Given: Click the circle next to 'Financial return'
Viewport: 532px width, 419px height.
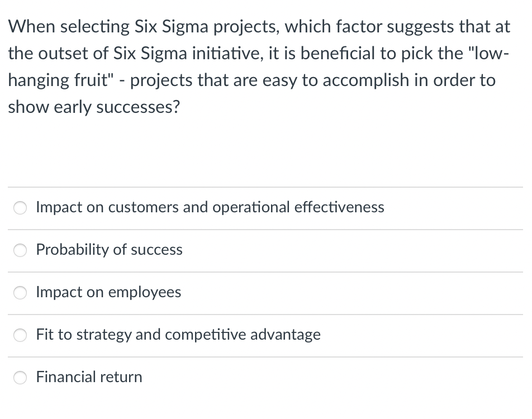Looking at the screenshot, I should point(20,378).
